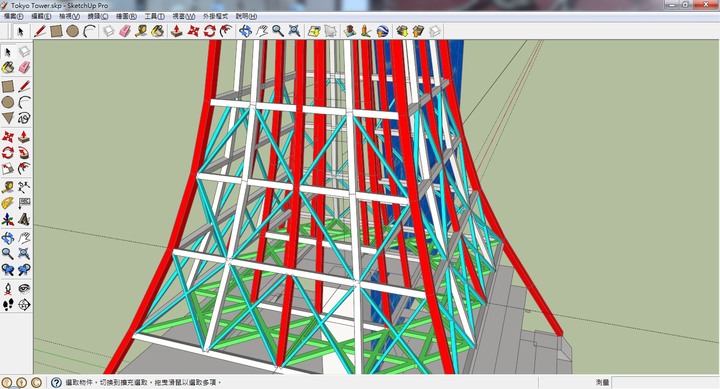Click the measurements input box
Screen dimensions: 720x389
[665, 382]
